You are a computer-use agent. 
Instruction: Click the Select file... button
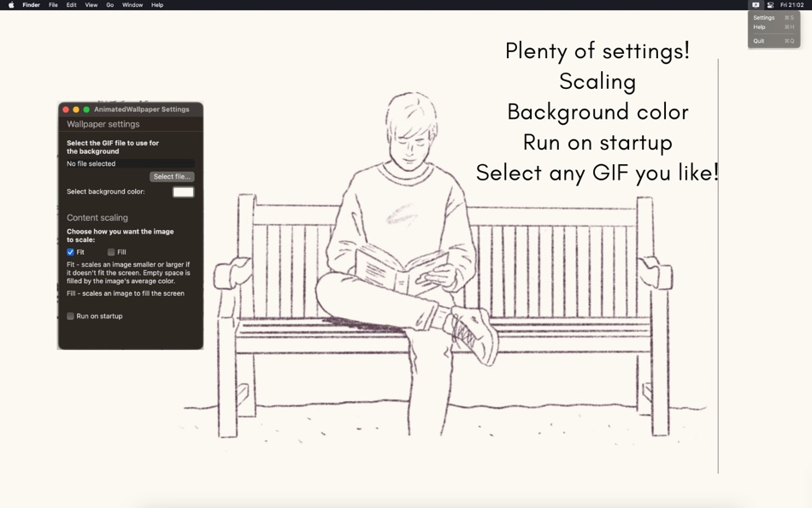[172, 177]
